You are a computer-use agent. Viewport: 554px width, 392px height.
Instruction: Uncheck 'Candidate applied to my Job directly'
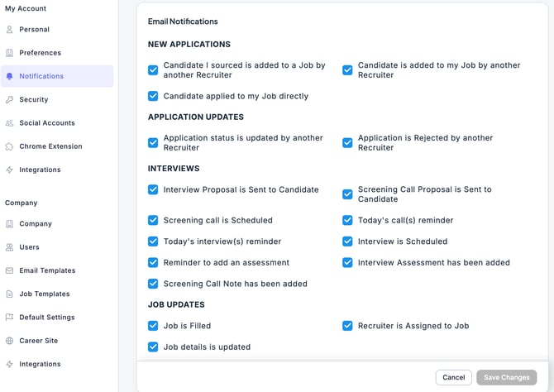pos(153,96)
